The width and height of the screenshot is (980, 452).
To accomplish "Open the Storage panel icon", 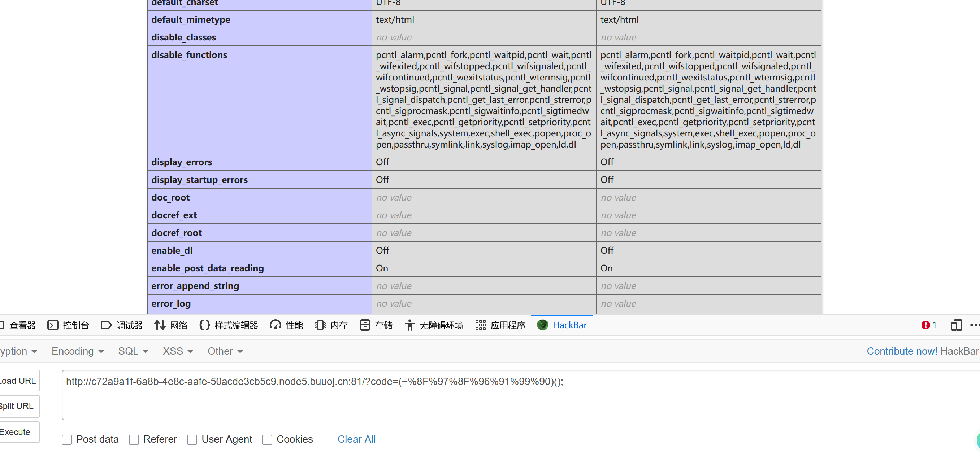I will 364,325.
